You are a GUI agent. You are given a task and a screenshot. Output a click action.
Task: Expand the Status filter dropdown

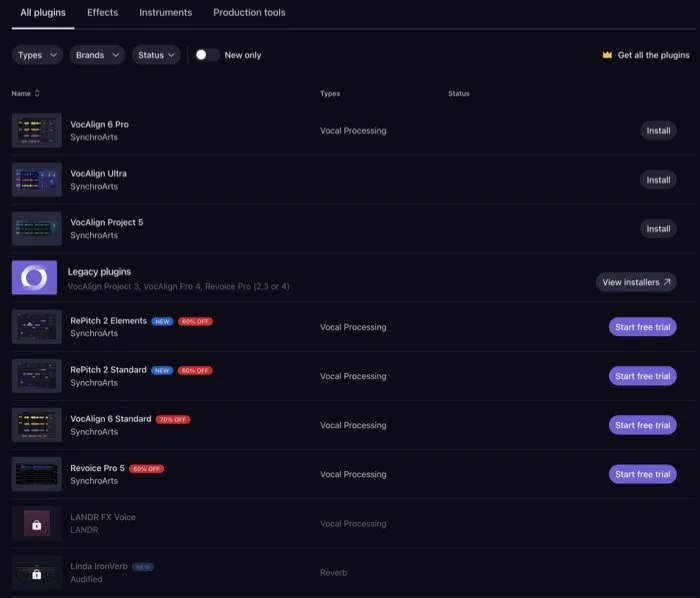[x=156, y=55]
